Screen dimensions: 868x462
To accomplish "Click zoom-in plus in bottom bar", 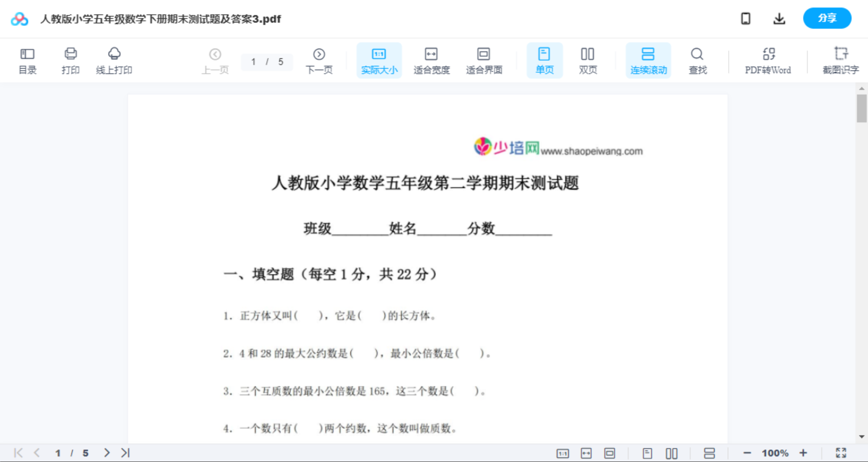I will pos(803,452).
